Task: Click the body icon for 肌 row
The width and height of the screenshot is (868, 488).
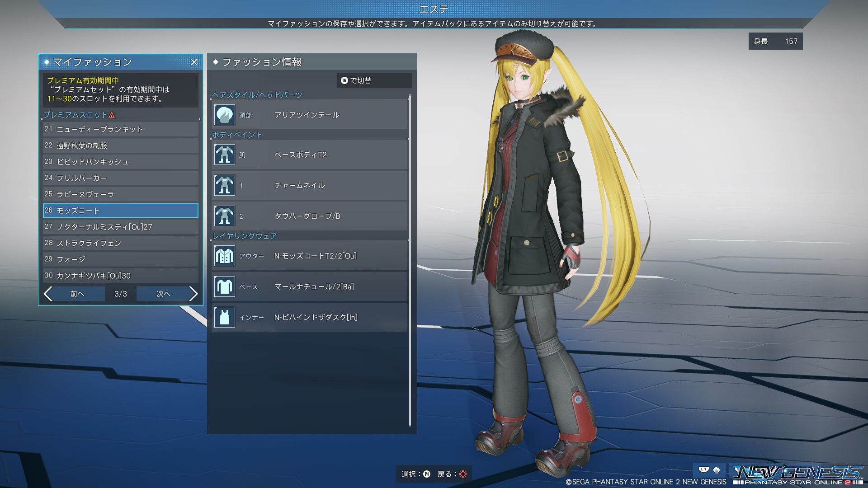Action: 224,155
